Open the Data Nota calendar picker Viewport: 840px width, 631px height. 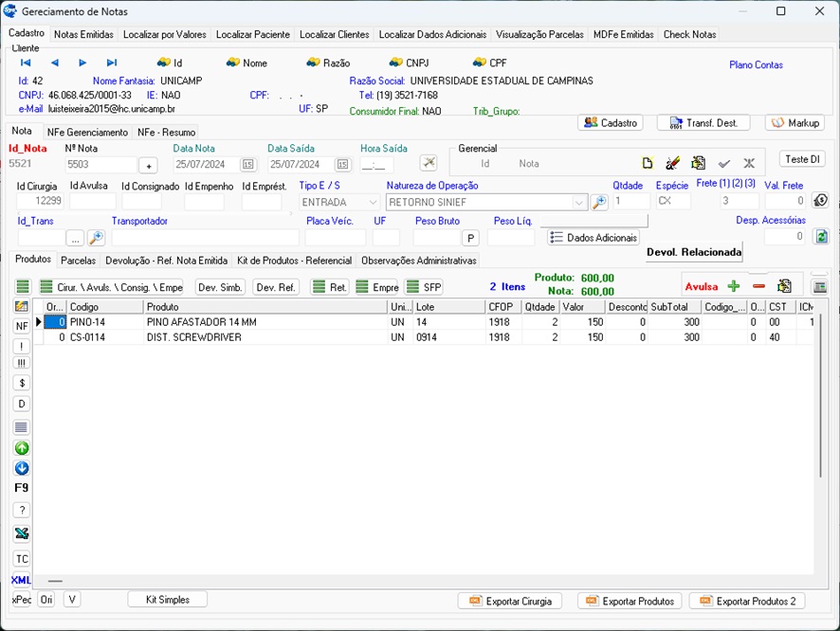tap(248, 165)
